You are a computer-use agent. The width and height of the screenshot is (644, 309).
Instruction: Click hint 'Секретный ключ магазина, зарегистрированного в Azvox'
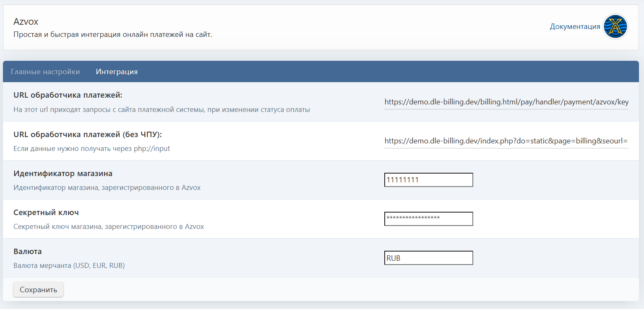[x=109, y=226]
